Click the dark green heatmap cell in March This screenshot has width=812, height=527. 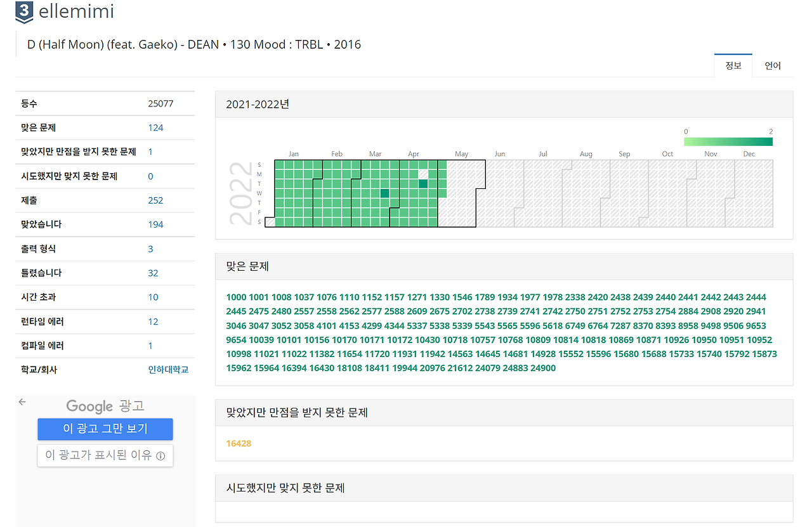(x=384, y=193)
